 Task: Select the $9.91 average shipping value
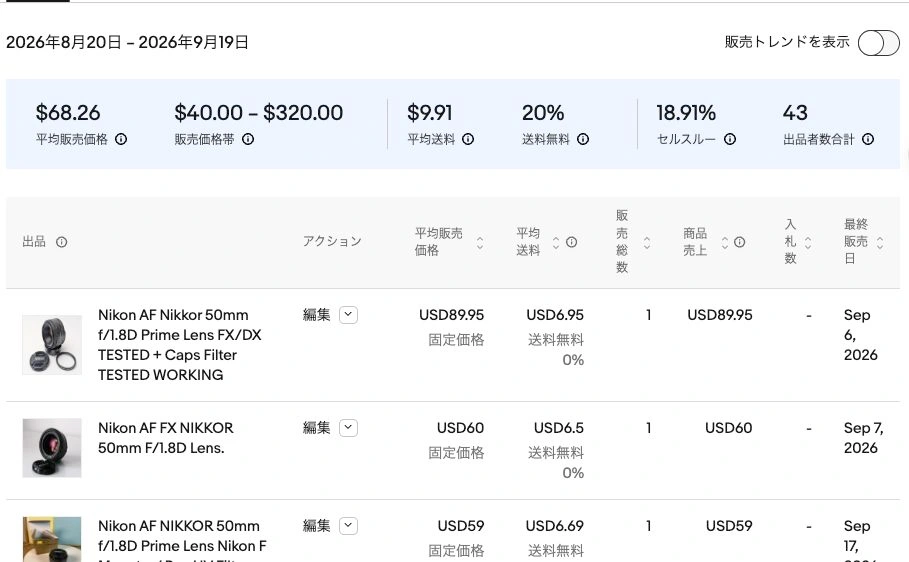click(x=430, y=113)
